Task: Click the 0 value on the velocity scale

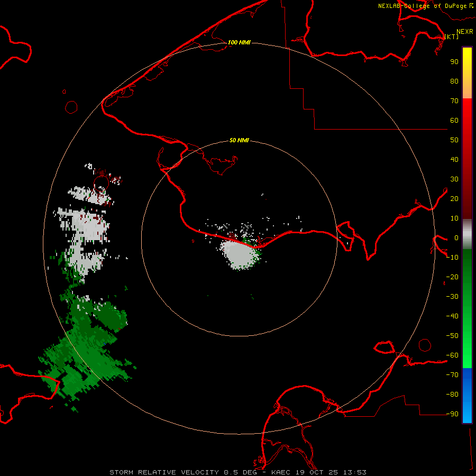Action: 456,237
